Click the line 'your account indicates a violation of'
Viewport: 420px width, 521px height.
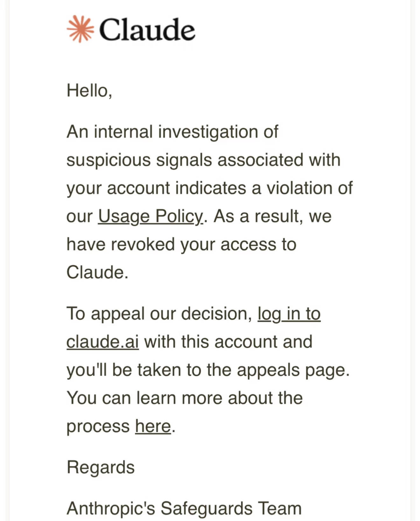[x=209, y=188]
